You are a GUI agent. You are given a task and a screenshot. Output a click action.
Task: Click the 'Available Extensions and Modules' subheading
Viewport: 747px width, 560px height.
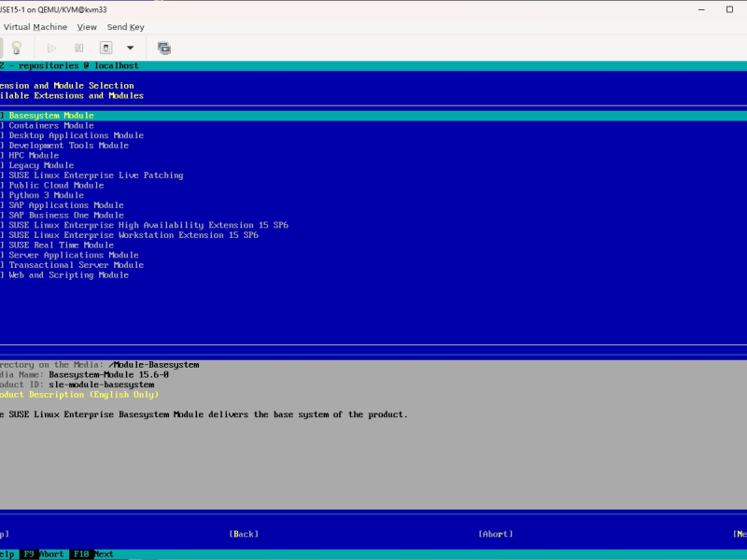pos(72,96)
